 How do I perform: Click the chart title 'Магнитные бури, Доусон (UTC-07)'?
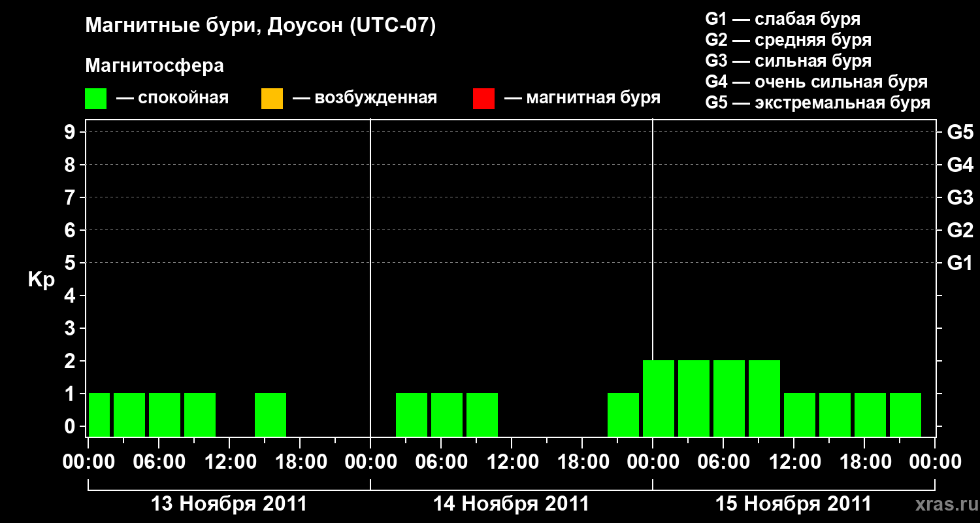(260, 27)
